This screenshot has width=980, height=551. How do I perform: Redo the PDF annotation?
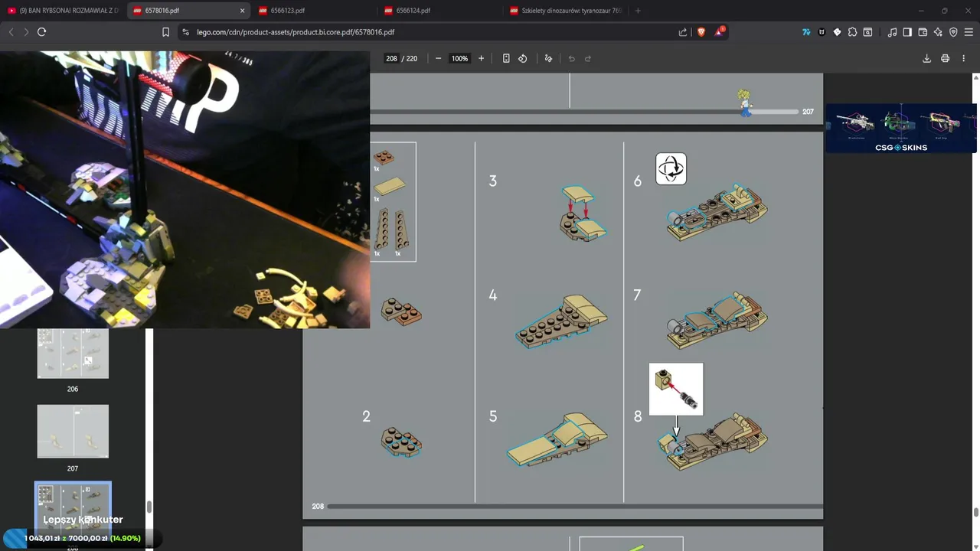(588, 58)
